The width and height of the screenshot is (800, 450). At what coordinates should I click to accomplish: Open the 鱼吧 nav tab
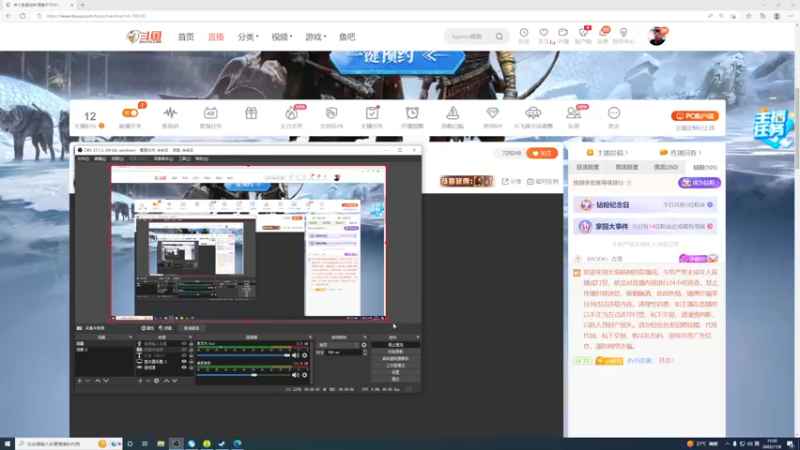(347, 37)
